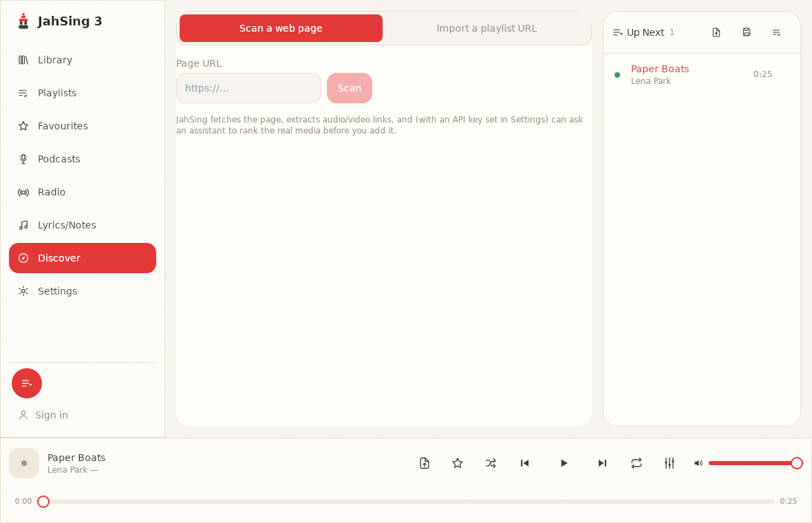Go to Favourites
The width and height of the screenshot is (812, 523).
point(83,126)
